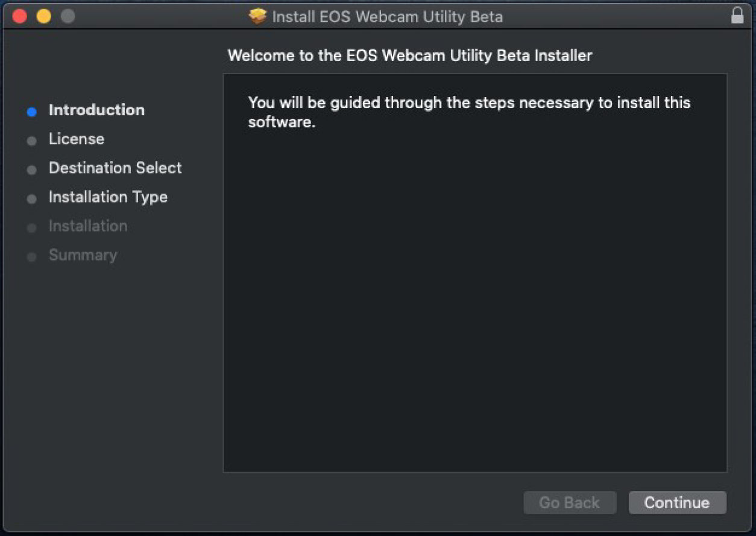
Task: Click Continue to proceed with installation
Action: [677, 502]
